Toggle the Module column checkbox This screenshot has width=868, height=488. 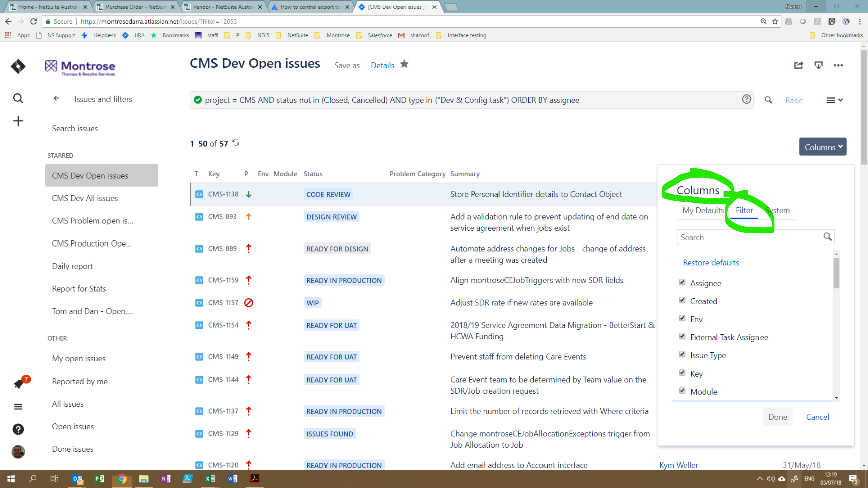pos(682,391)
